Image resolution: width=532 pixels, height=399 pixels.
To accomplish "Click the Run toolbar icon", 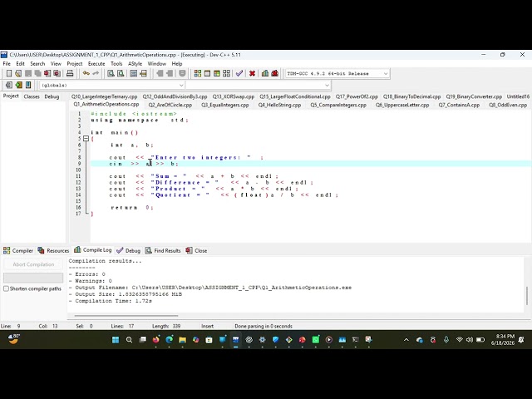I will tap(207, 73).
